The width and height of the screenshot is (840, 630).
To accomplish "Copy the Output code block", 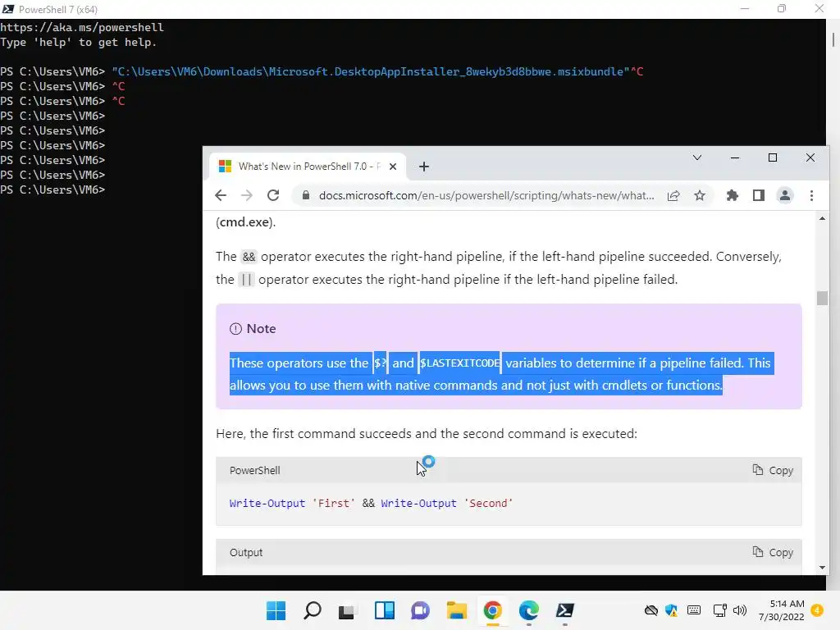I will [x=773, y=552].
